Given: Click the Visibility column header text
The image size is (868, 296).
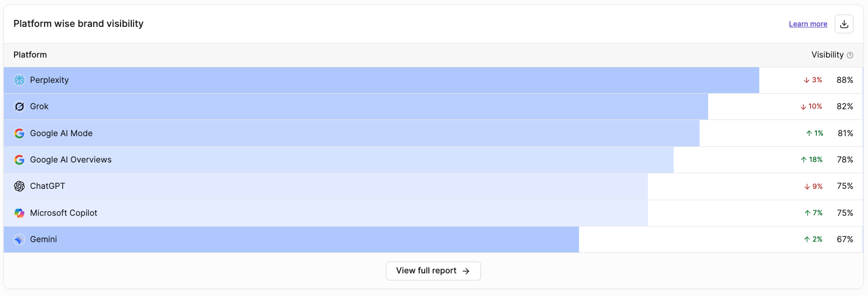Looking at the screenshot, I should (x=828, y=55).
